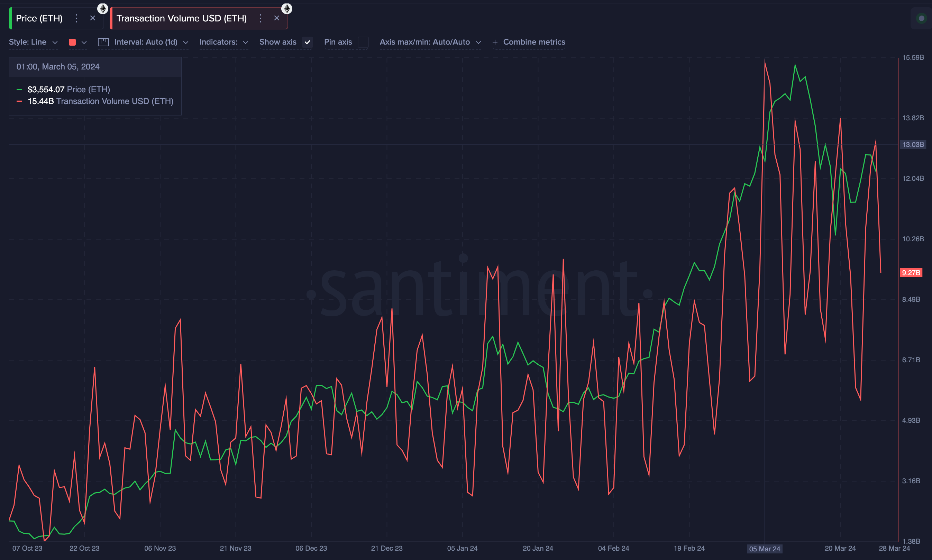Viewport: 932px width, 560px height.
Task: Click the Ethereum logo on the Price metric
Action: point(103,8)
